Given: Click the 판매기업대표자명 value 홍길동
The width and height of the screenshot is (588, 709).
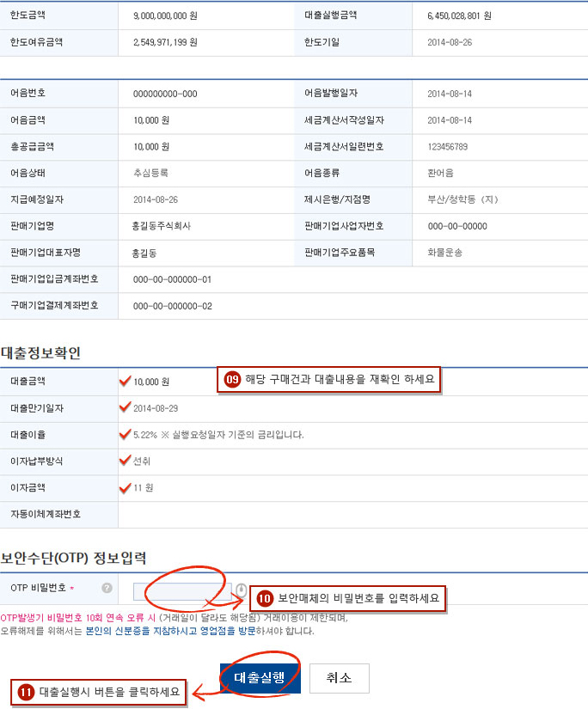Looking at the screenshot, I should click(144, 254).
